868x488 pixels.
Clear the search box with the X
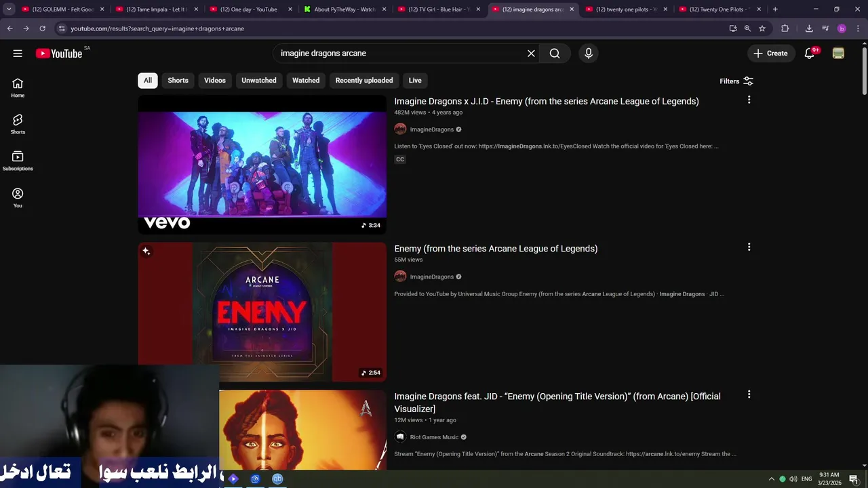point(531,54)
